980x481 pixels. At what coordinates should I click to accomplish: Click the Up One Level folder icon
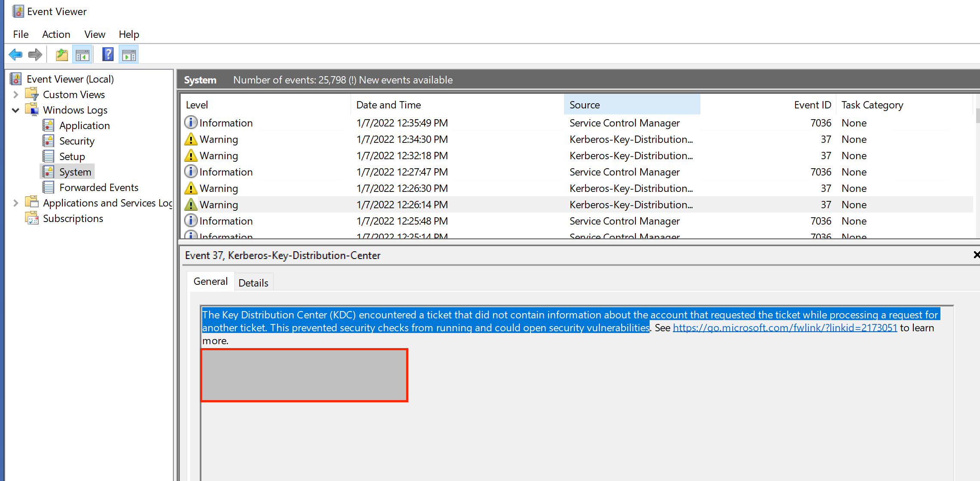[x=62, y=55]
